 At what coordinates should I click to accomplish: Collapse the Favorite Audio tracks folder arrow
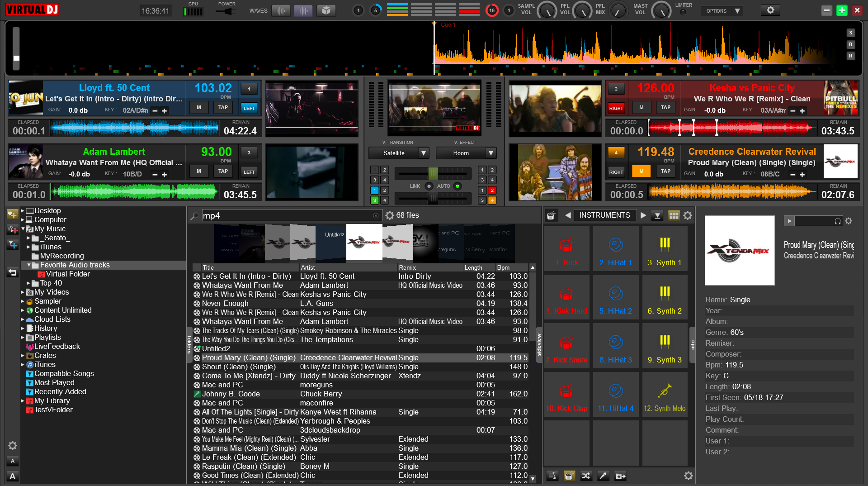point(28,265)
